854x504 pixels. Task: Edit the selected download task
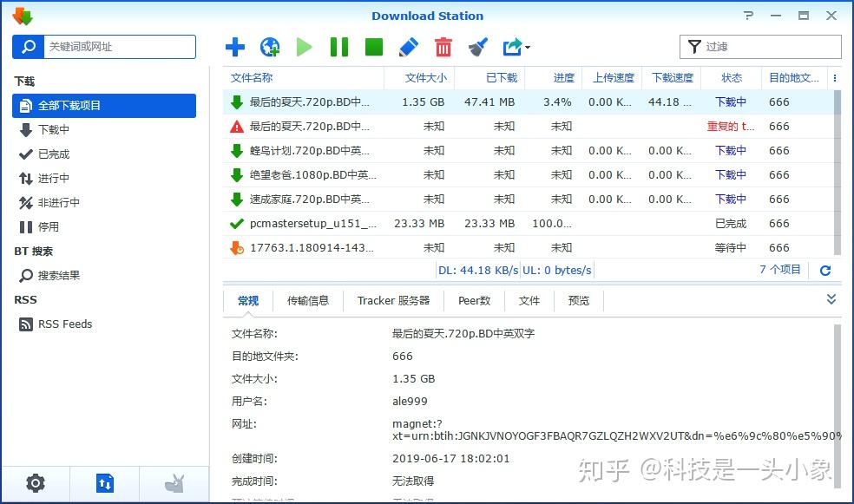point(408,47)
